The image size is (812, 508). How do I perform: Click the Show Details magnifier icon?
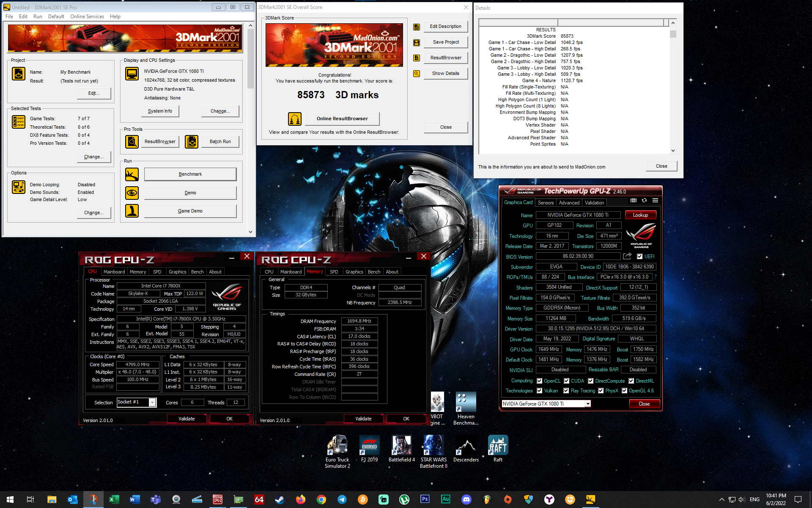[417, 74]
